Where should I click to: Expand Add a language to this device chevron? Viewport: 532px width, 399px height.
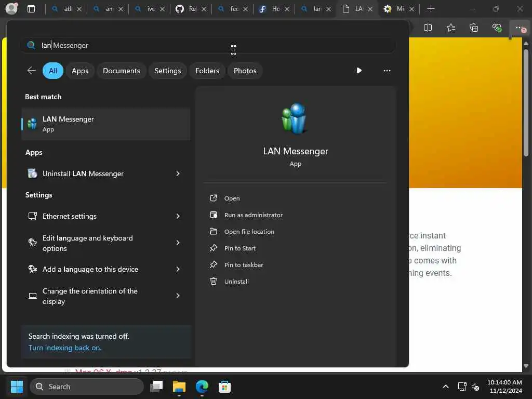coord(178,269)
